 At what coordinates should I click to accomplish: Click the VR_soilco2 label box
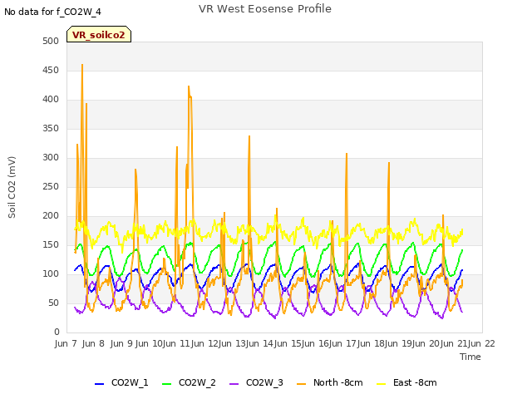coord(99,34)
